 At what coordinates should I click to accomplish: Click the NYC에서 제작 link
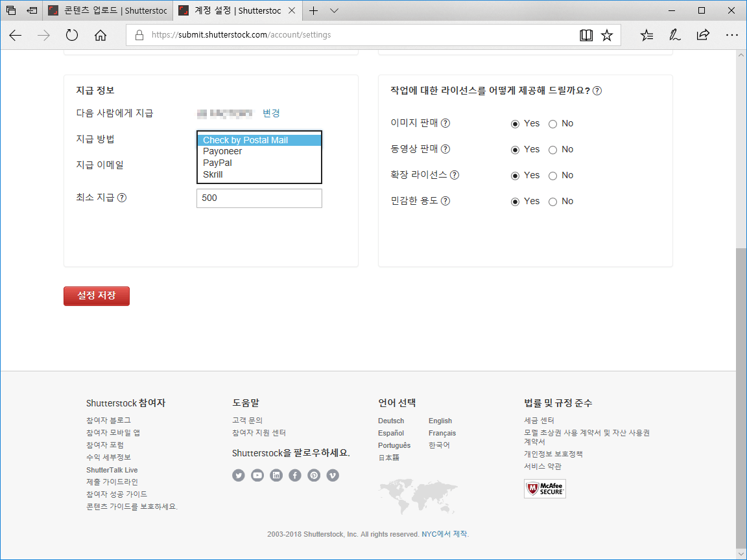[x=444, y=534]
